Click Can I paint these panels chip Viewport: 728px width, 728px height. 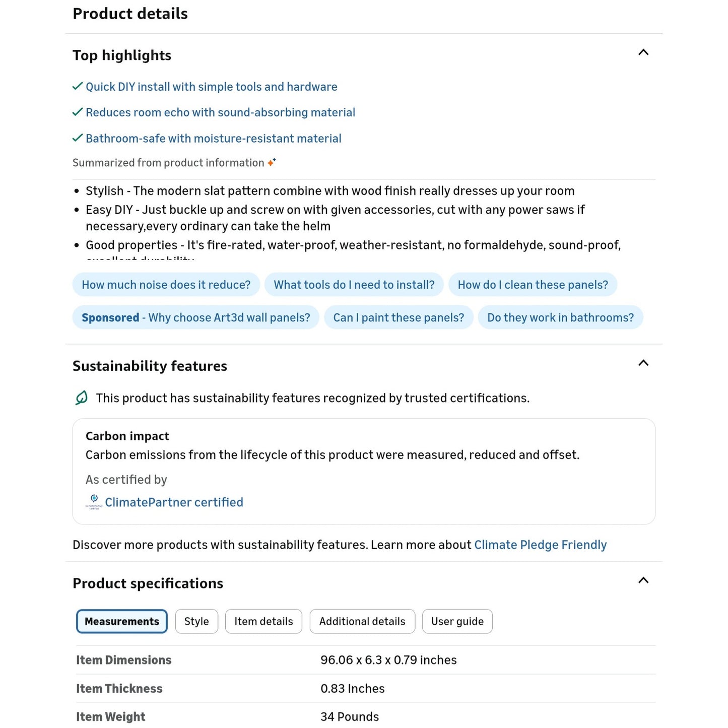pos(399,317)
